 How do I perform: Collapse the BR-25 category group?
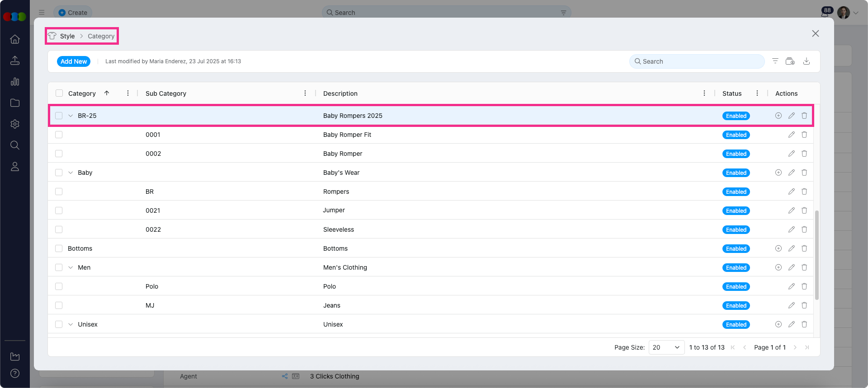click(x=71, y=116)
